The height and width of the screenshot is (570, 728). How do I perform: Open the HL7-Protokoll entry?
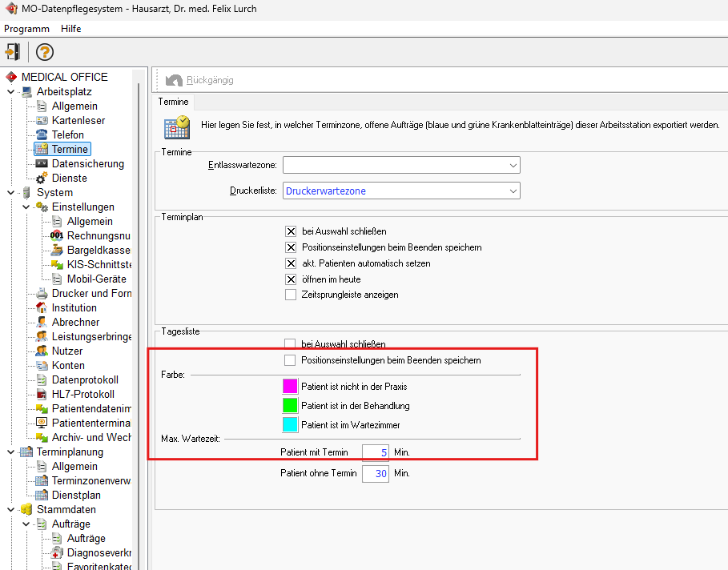click(82, 394)
